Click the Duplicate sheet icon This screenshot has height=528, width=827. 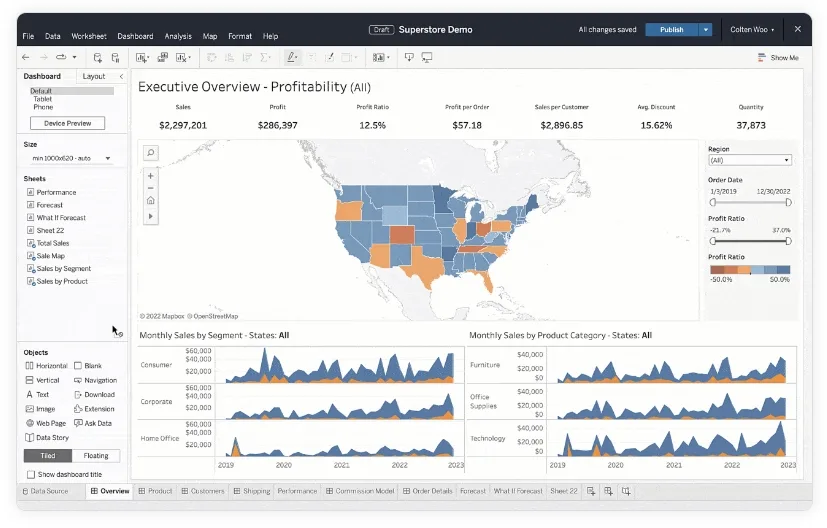point(162,57)
